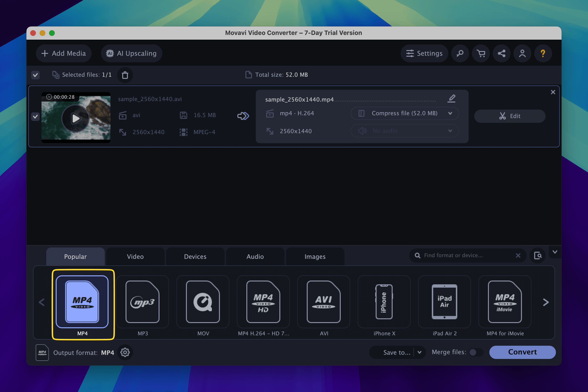Click the Output format: MP4 label
The image size is (588, 392).
pos(84,353)
